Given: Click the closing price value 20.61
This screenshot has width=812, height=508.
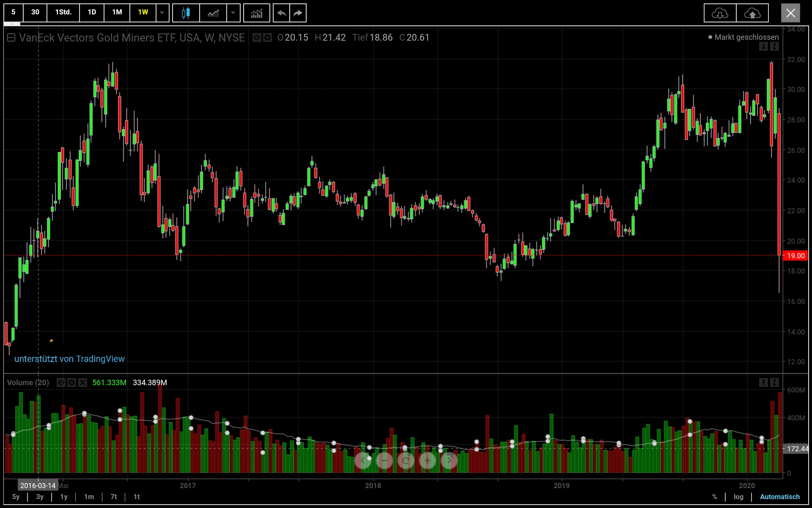Looking at the screenshot, I should click(x=418, y=38).
